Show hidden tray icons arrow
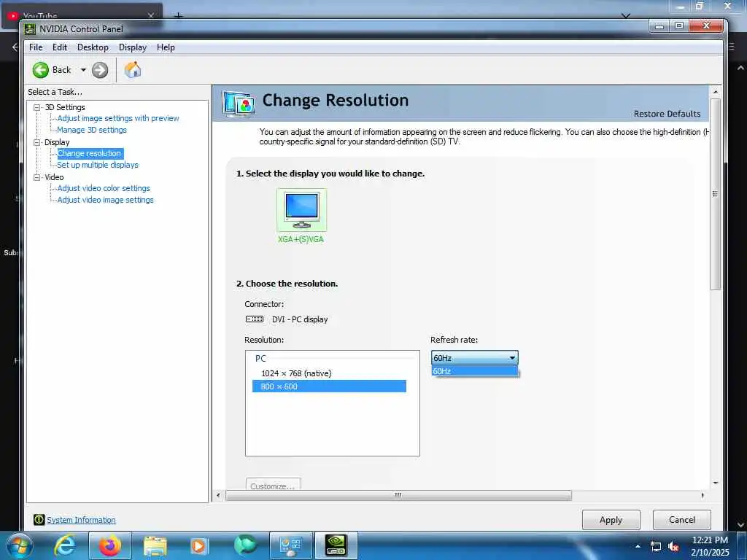 (638, 546)
